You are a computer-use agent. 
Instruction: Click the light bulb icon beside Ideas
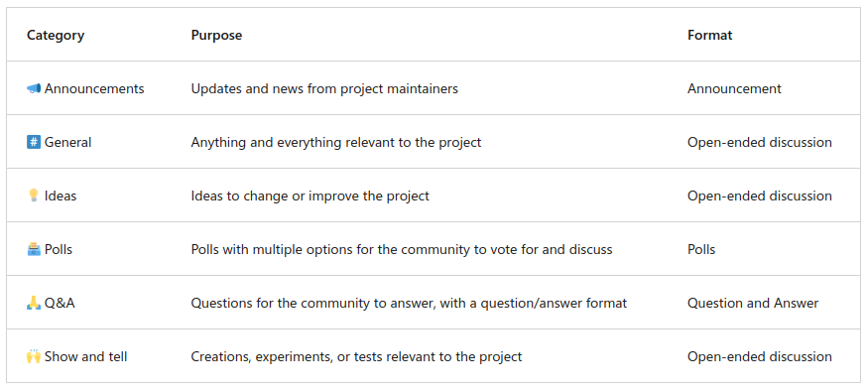[34, 195]
